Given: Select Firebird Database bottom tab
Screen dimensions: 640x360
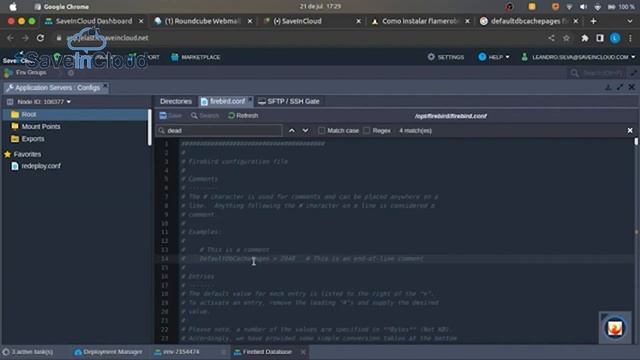Looking at the screenshot, I should click(267, 352).
